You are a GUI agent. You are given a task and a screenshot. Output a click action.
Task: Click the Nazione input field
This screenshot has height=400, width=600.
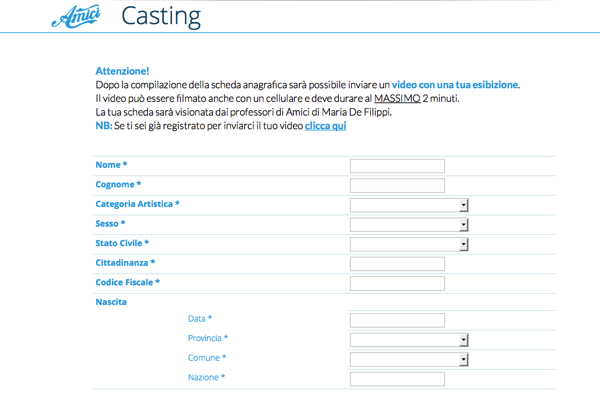click(397, 379)
